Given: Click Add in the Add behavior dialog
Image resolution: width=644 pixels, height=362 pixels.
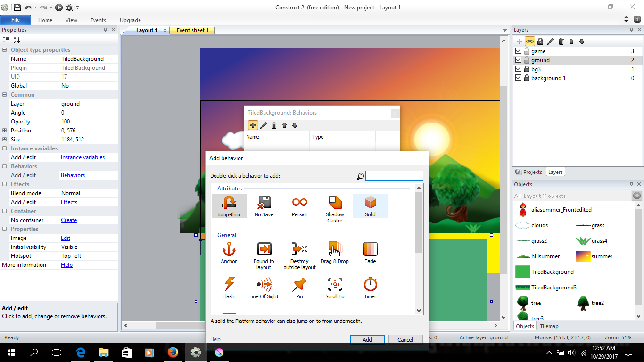Looking at the screenshot, I should pos(367,339).
